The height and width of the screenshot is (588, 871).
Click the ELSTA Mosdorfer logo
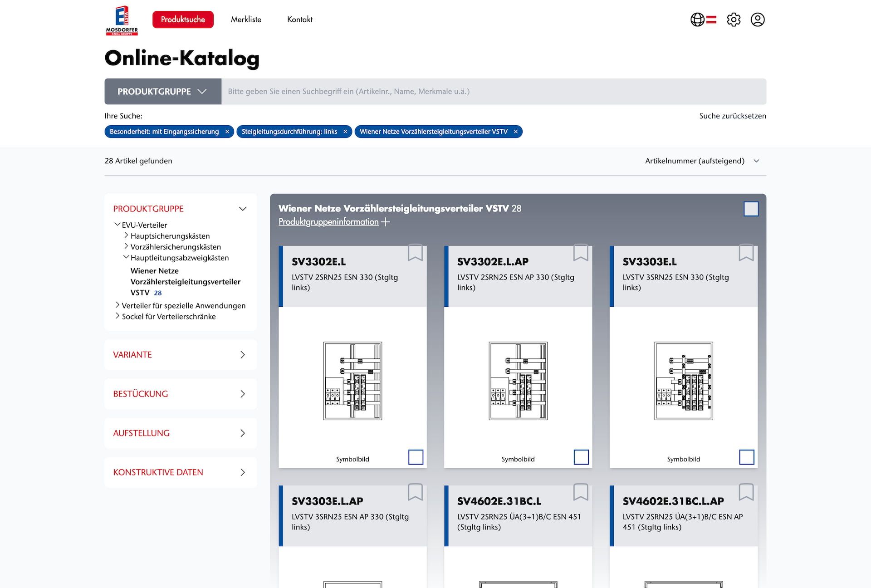122,20
